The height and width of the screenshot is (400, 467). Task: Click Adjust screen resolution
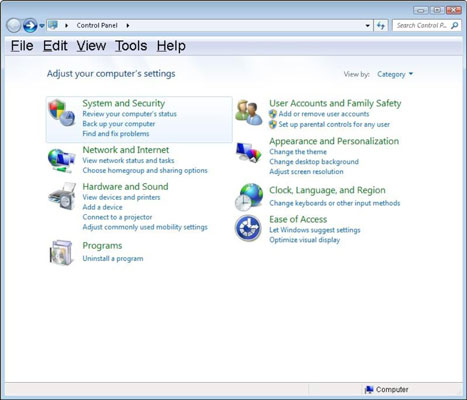[x=306, y=172]
